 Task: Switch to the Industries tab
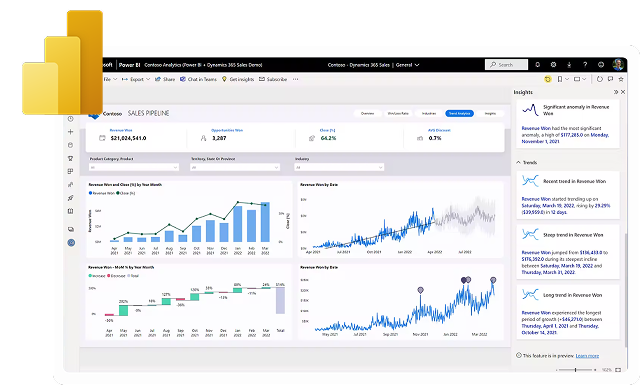tap(429, 113)
